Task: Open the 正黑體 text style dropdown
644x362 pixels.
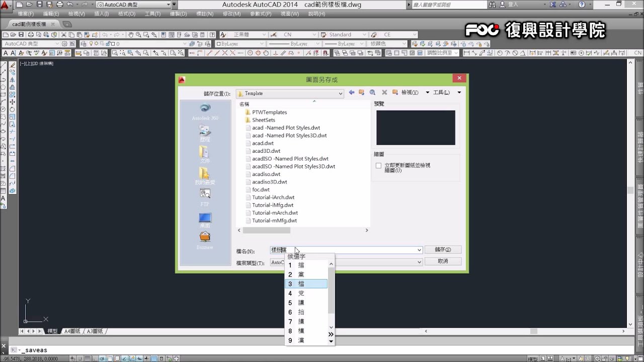Action: [x=264, y=35]
